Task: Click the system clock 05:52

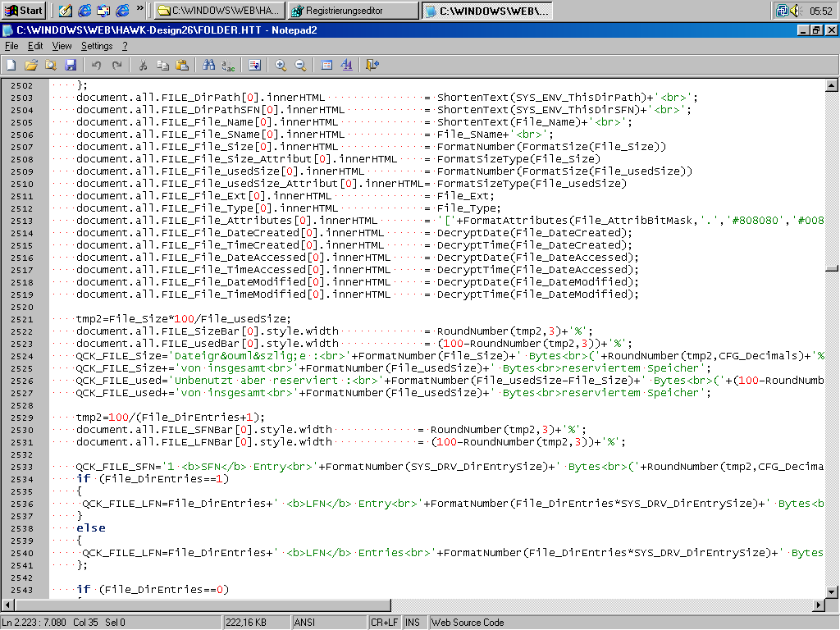Action: (x=820, y=11)
